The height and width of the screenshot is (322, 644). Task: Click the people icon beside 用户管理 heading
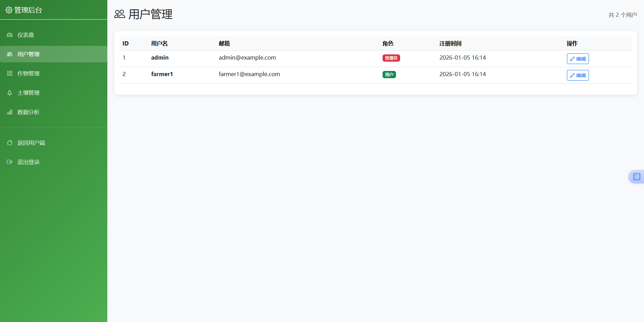(x=120, y=14)
